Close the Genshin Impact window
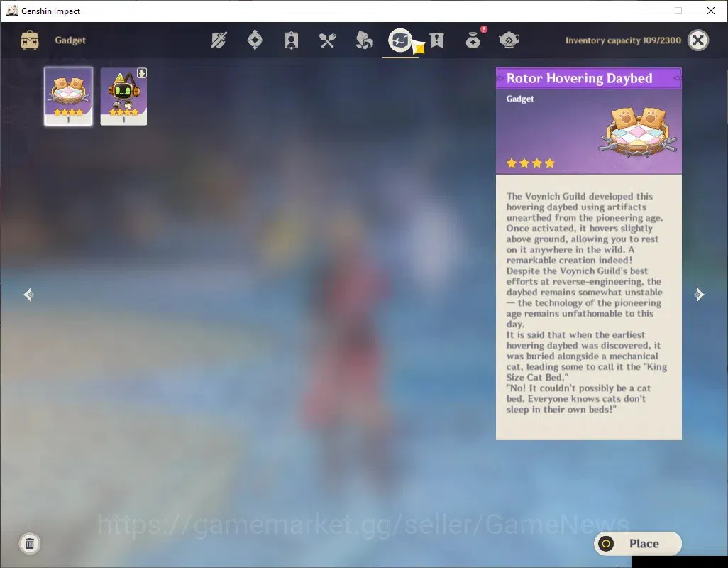The width and height of the screenshot is (728, 568). tap(711, 11)
